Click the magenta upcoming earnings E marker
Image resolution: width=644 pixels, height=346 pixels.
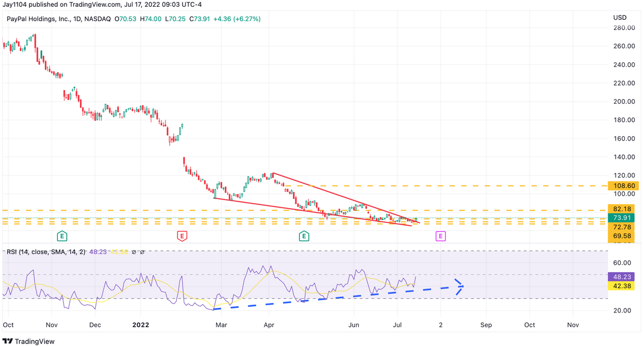pyautogui.click(x=440, y=236)
